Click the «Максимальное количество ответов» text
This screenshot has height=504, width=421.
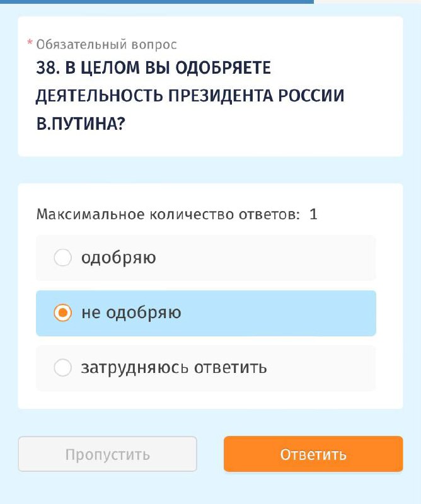[x=168, y=214]
